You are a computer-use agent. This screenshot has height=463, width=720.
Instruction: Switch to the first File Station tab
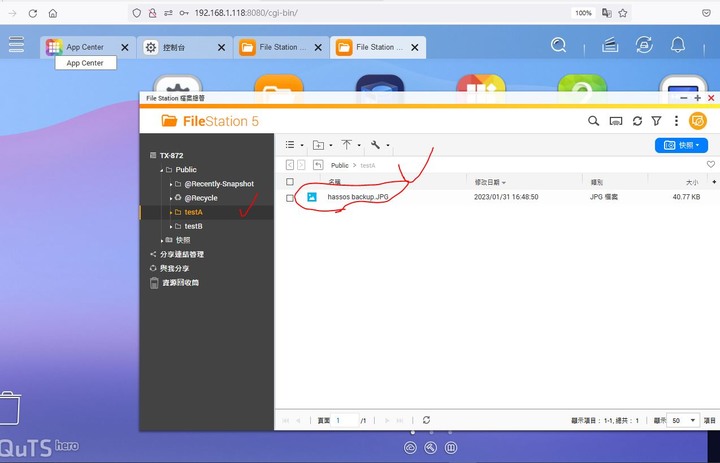point(281,47)
